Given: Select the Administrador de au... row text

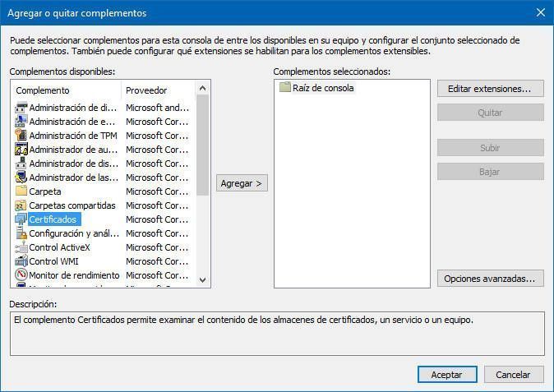Looking at the screenshot, I should pos(73,150).
